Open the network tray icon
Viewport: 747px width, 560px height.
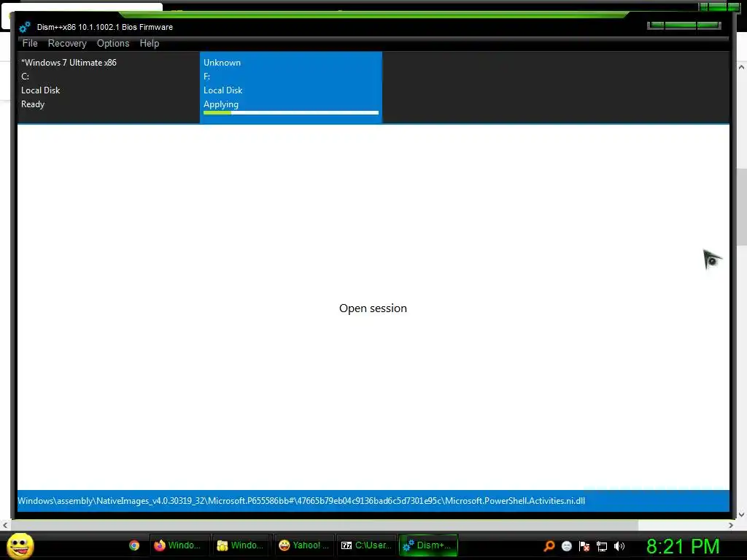[602, 546]
